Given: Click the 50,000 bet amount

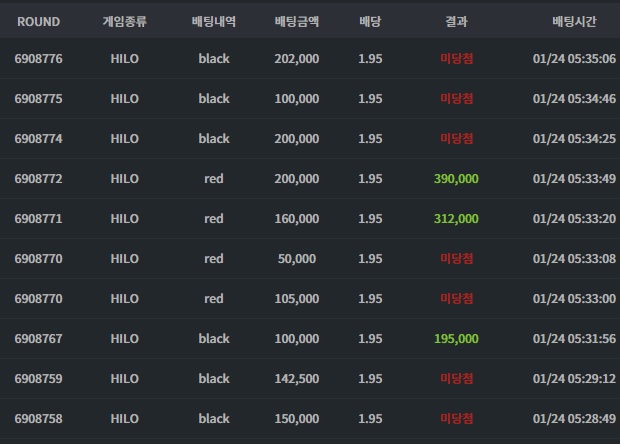Looking at the screenshot, I should point(297,259).
